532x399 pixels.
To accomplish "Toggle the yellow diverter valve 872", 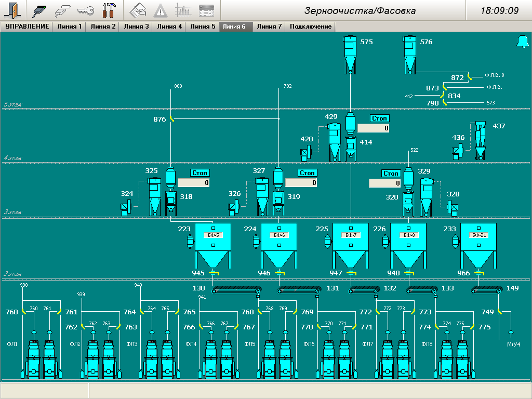I will click(x=470, y=77).
